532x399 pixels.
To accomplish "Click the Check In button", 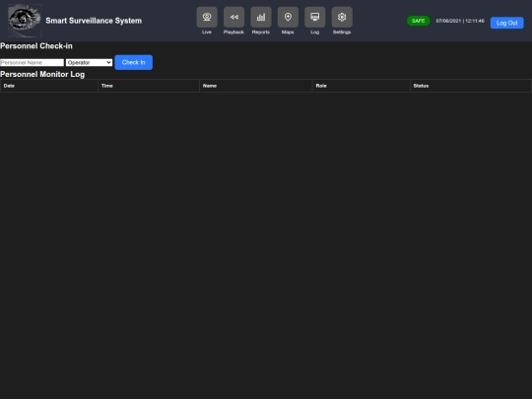I will [134, 62].
